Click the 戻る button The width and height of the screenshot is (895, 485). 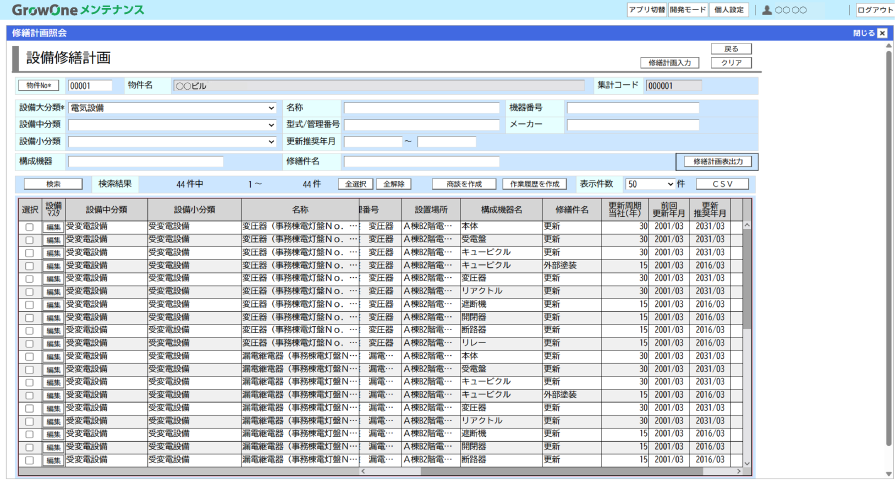(x=731, y=48)
